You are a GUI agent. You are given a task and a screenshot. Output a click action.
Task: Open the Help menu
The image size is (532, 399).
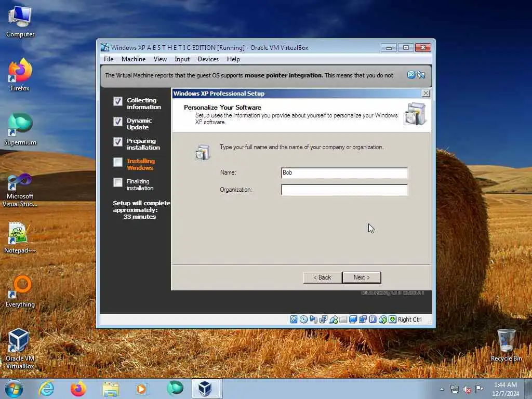pyautogui.click(x=233, y=59)
